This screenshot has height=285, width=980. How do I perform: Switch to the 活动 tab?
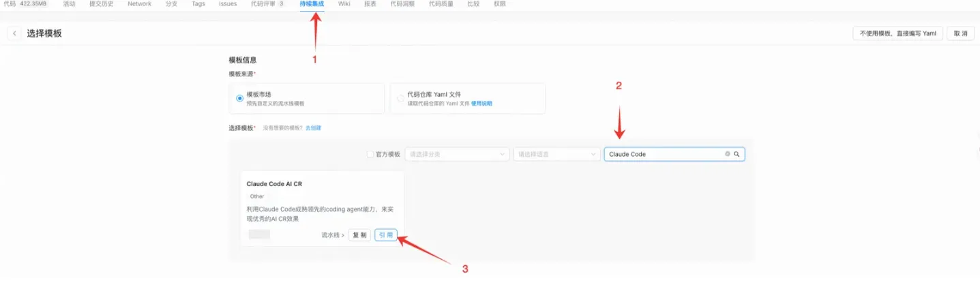coord(69,4)
